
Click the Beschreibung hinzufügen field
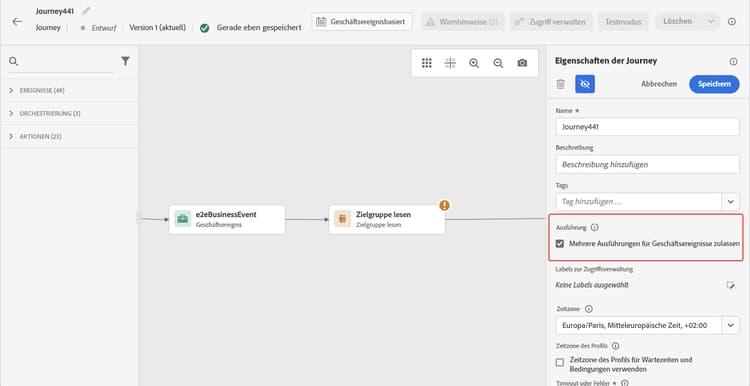point(648,165)
